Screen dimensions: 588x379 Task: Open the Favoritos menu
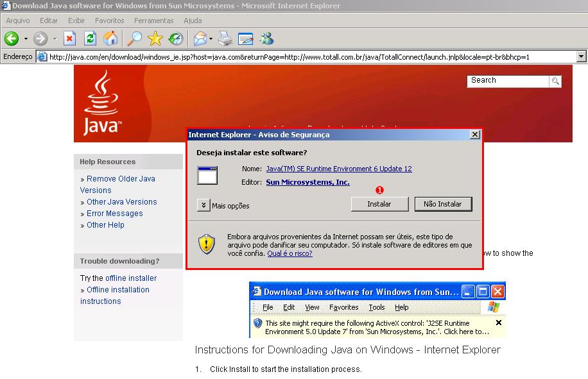click(x=109, y=21)
